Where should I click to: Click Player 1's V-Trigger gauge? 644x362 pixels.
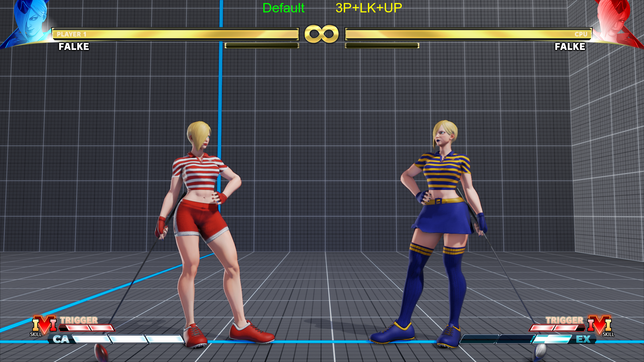click(x=88, y=327)
